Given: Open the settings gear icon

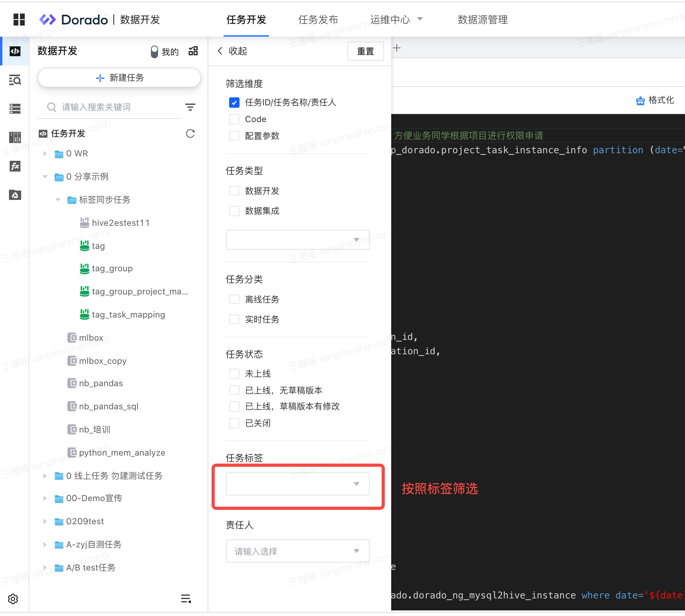Looking at the screenshot, I should (13, 599).
